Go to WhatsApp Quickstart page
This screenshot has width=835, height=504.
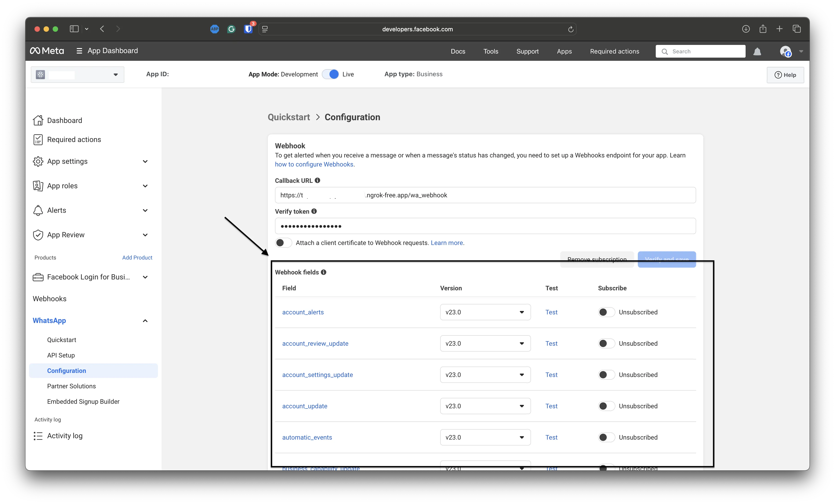62,340
